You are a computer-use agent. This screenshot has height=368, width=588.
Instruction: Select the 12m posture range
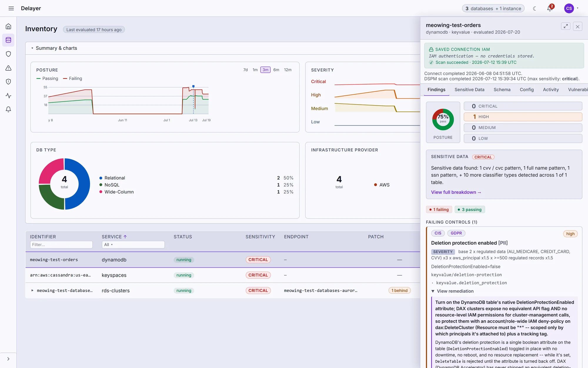(x=288, y=70)
